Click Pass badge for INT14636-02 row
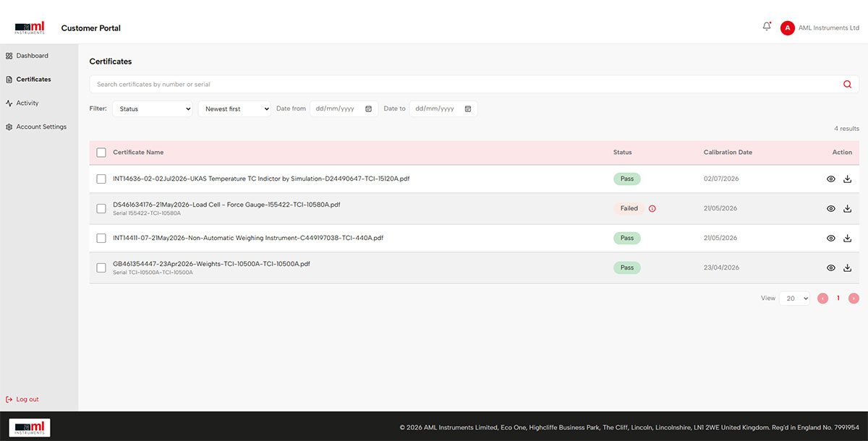This screenshot has width=868, height=441. (x=627, y=179)
